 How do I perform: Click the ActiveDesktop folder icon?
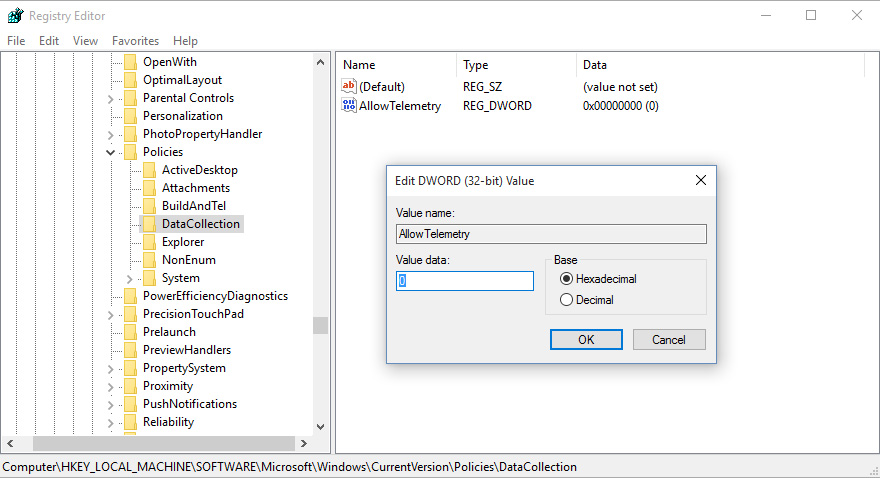click(x=149, y=169)
